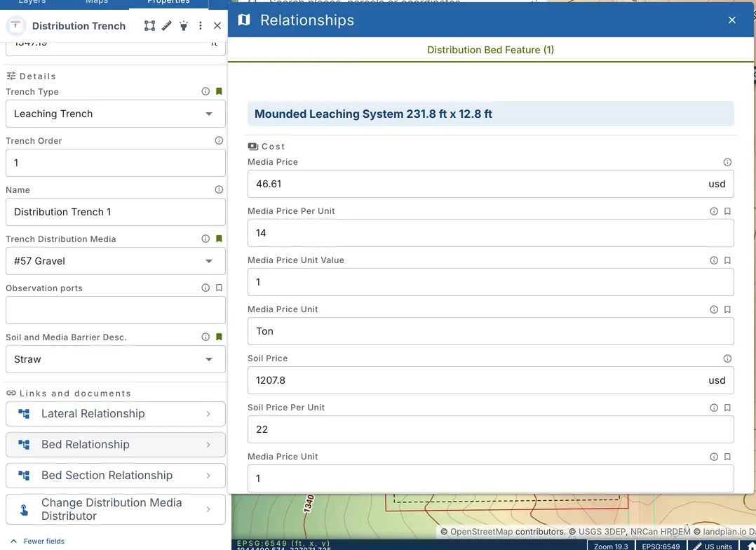The height and width of the screenshot is (550, 756).
Task: Toggle bookmark on Soil and Media Barrier Desc.
Action: click(219, 337)
